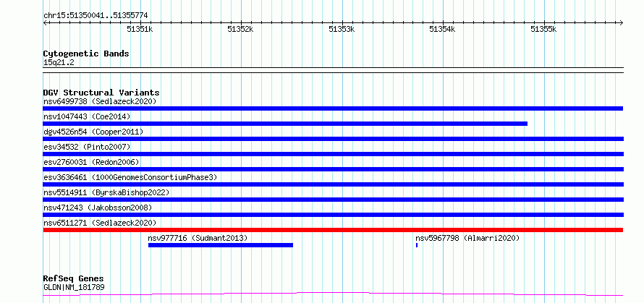Select the 15q21.2 band label
This screenshot has height=303, width=644.
59,63
